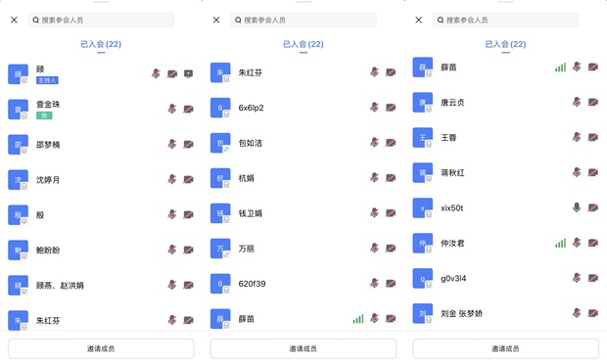Click the screen share icon for host 顾

188,73
